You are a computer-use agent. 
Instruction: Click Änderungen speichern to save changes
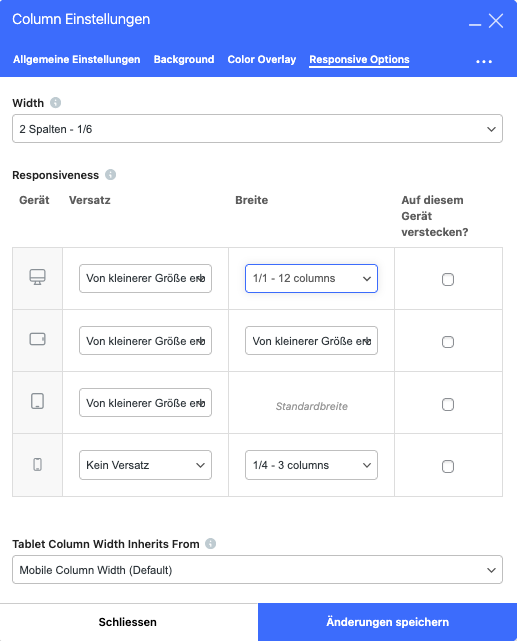click(387, 622)
